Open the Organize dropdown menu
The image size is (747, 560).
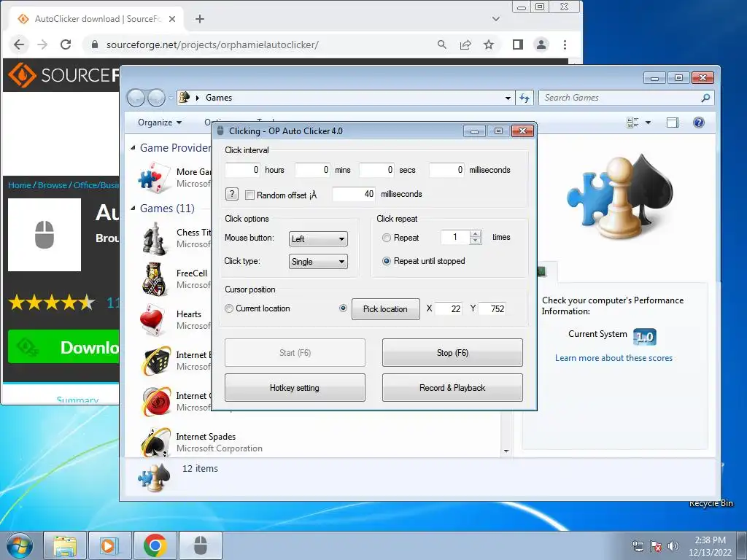[160, 122]
